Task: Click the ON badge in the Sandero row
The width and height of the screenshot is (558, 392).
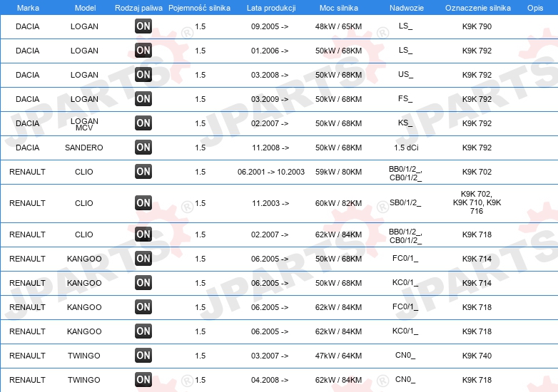Action: (143, 147)
